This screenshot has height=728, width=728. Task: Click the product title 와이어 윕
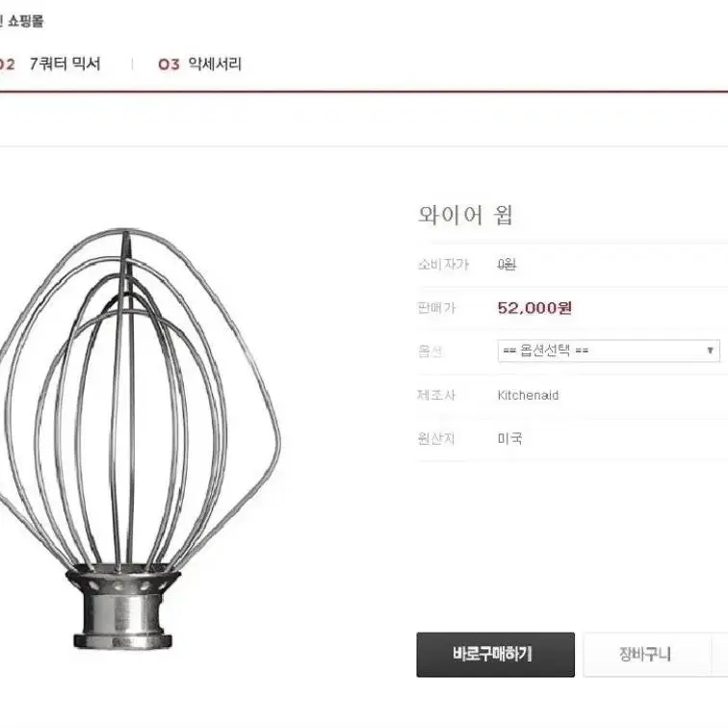point(465,215)
